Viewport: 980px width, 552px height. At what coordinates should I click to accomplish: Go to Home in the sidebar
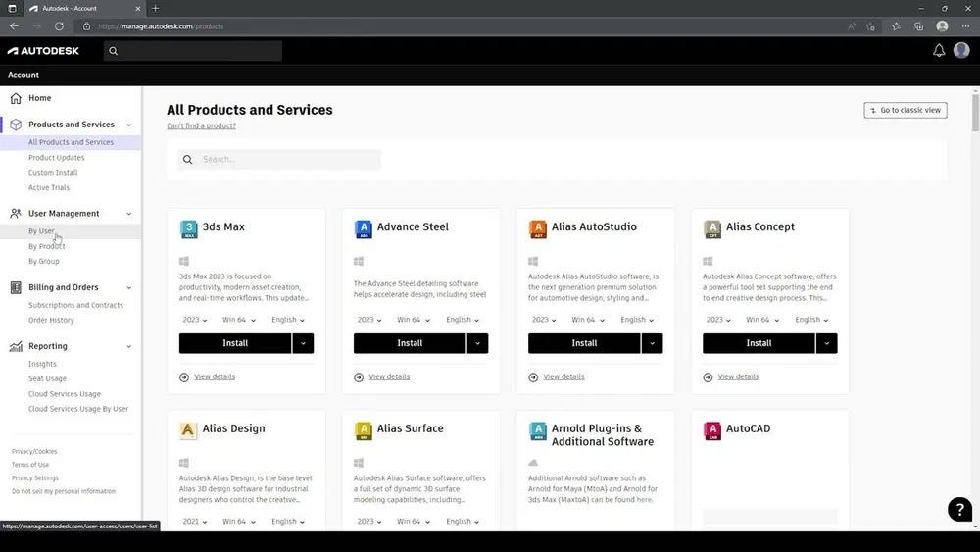point(40,98)
